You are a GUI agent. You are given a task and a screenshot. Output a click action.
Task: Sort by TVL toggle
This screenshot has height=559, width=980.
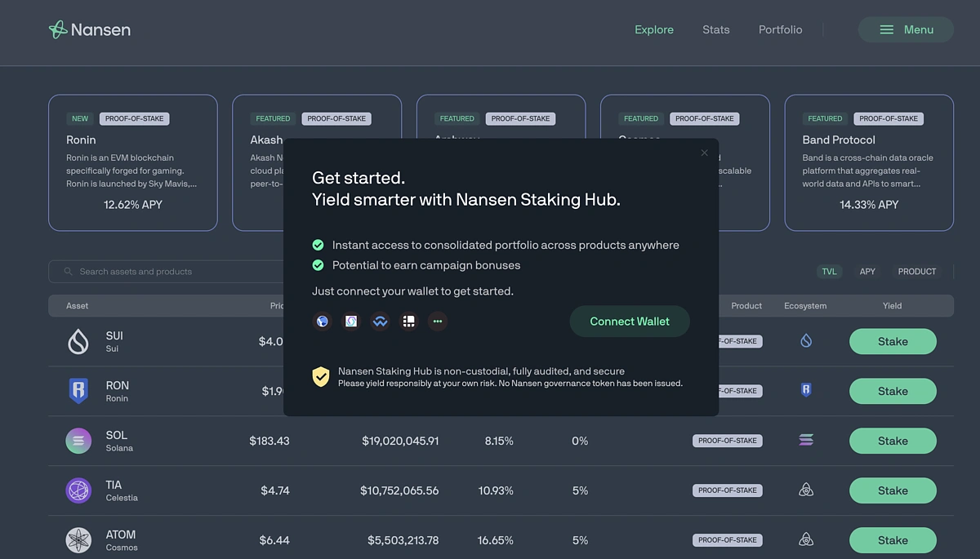(x=829, y=272)
